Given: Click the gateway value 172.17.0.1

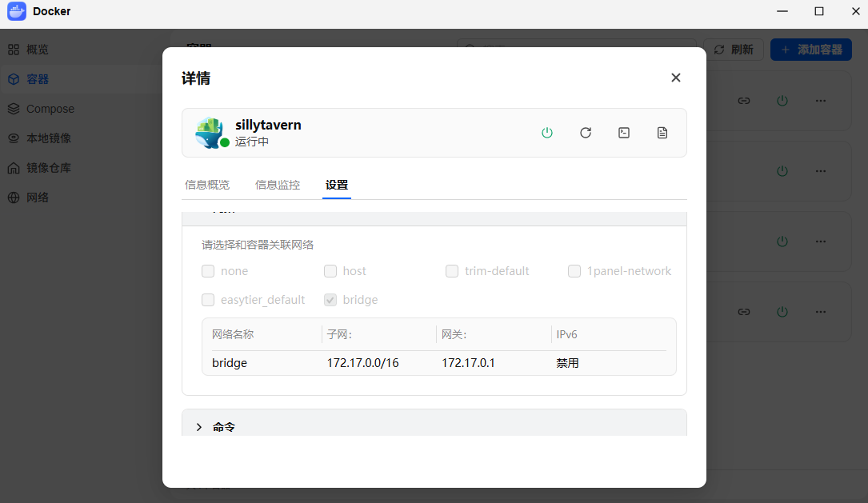Looking at the screenshot, I should click(468, 363).
